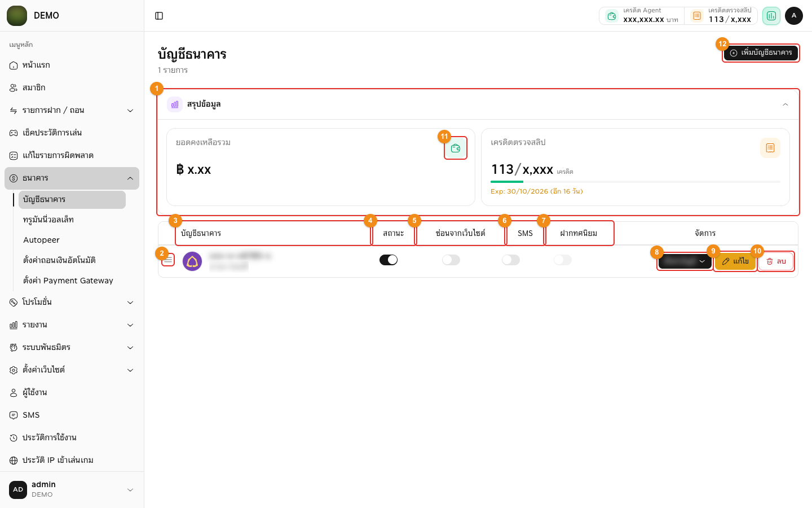
Task: Click the purple bank logo in the table row
Action: (x=192, y=261)
